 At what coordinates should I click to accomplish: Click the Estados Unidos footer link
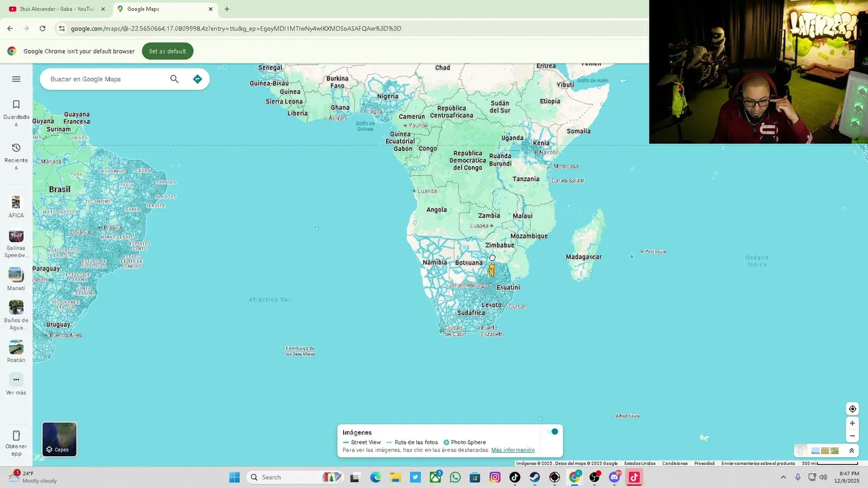tap(639, 464)
